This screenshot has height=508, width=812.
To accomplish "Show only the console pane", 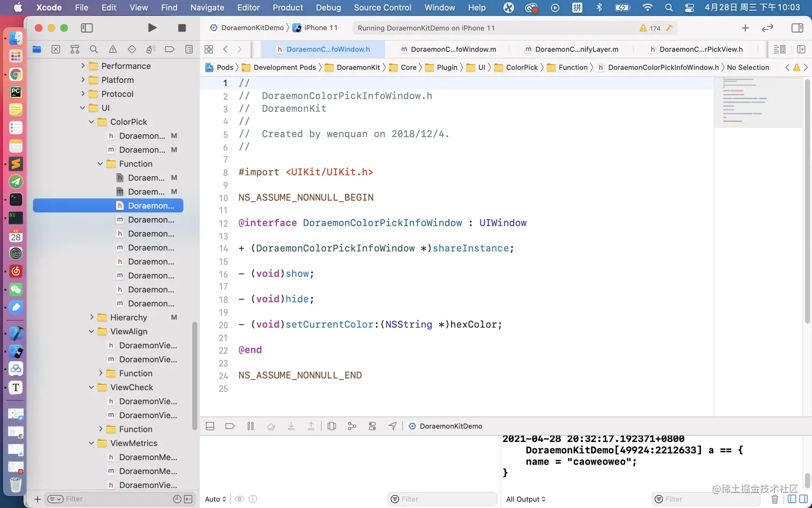I will tap(803, 499).
